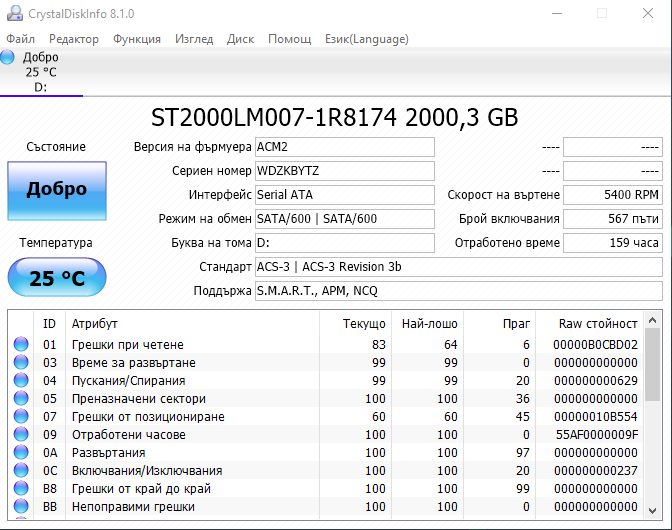Click the CrystalDiskInfo app icon in title bar

[x=15, y=13]
